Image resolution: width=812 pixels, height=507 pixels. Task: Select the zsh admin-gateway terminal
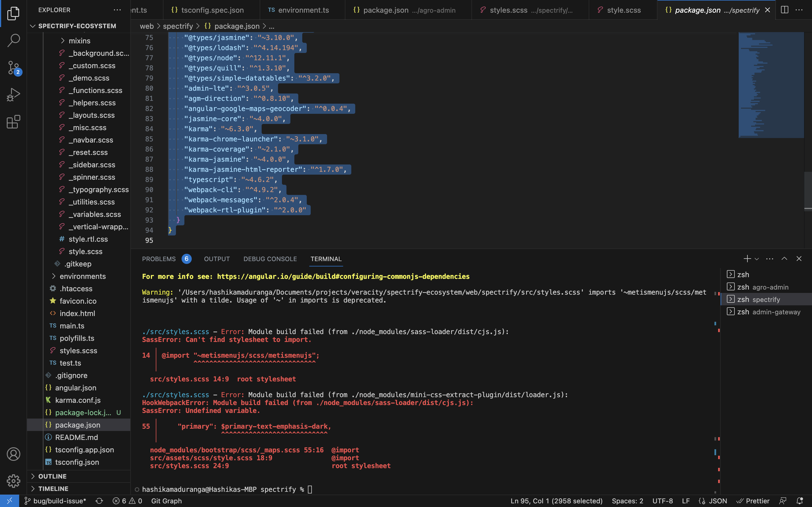pos(769,312)
